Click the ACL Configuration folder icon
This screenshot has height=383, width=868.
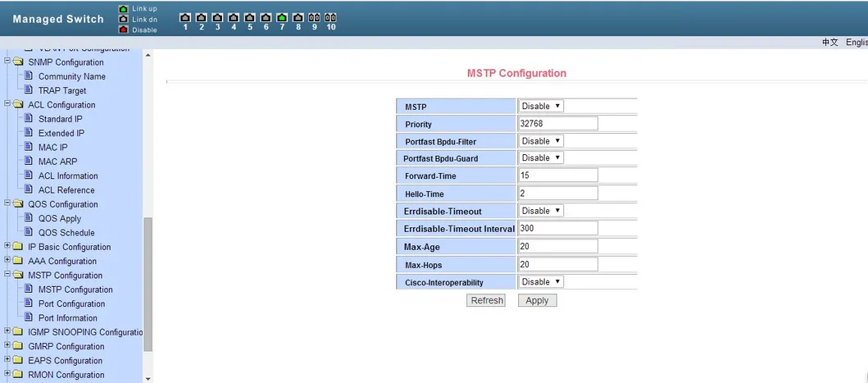point(18,105)
